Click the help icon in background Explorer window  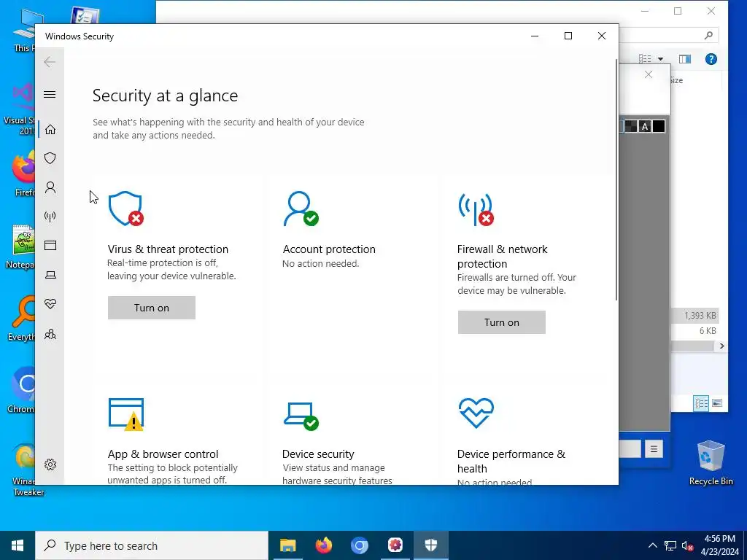pyautogui.click(x=711, y=59)
